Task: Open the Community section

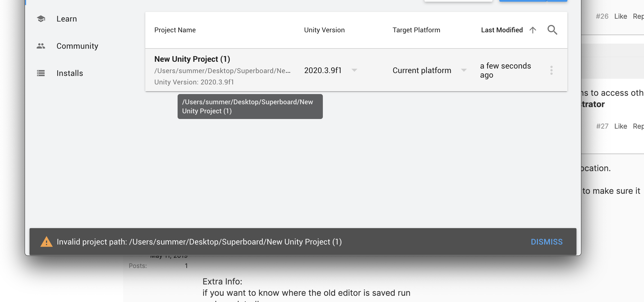Action: (77, 46)
